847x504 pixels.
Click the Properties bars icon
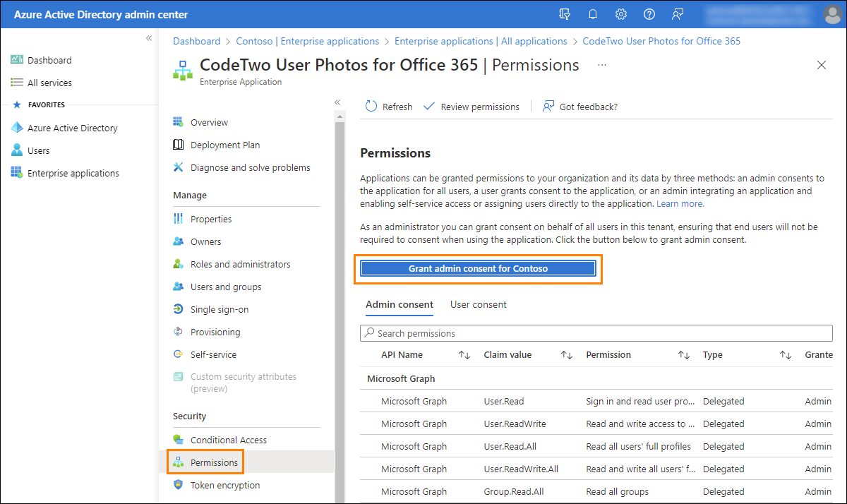179,219
